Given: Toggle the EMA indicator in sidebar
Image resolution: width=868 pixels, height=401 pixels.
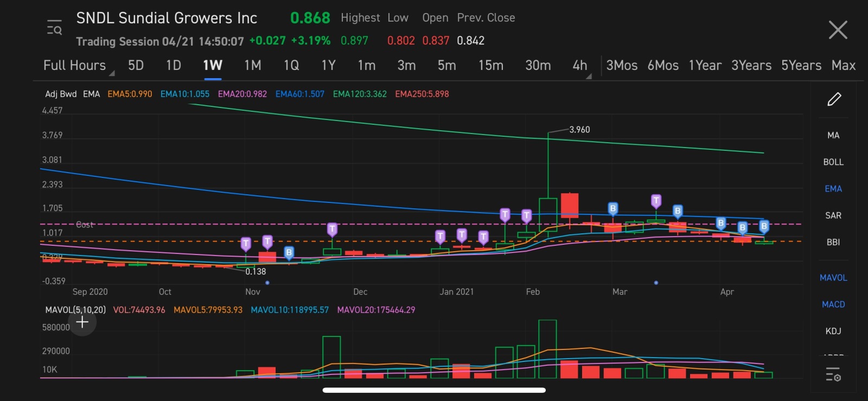Looking at the screenshot, I should pos(833,189).
